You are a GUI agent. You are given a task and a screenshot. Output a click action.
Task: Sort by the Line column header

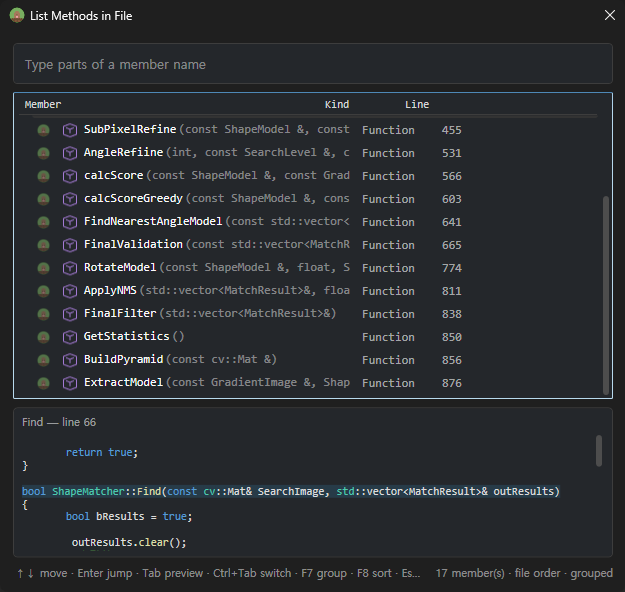pos(417,104)
